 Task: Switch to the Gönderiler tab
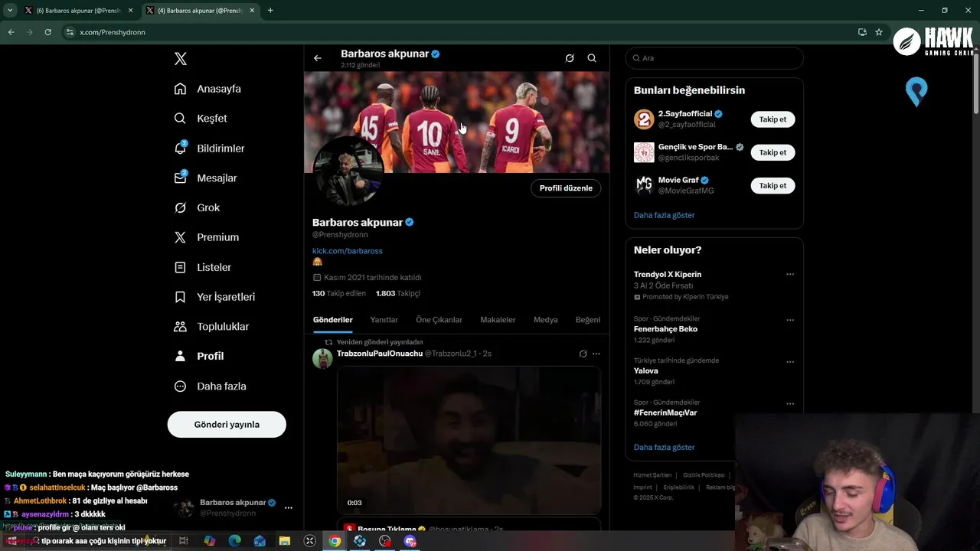tap(333, 320)
